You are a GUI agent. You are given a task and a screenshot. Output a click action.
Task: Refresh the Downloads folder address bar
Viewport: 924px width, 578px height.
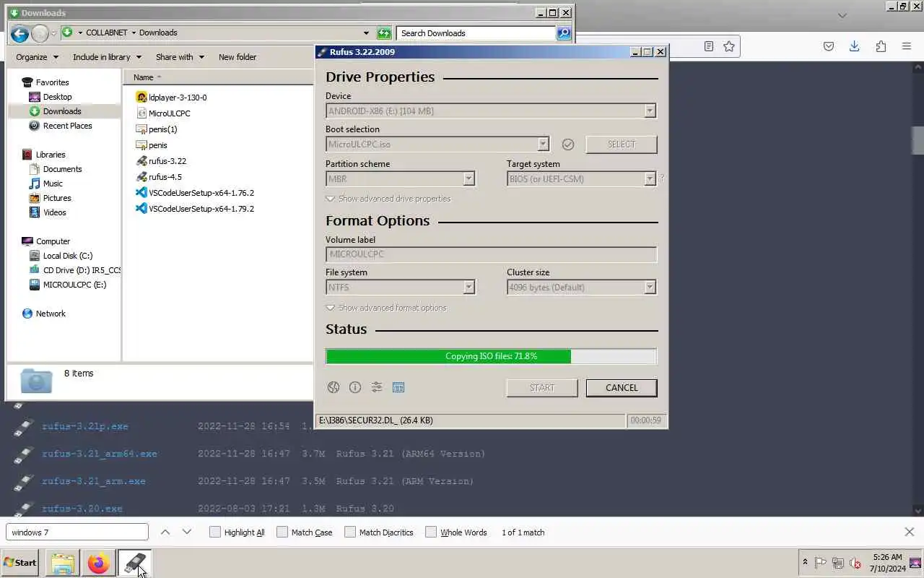click(384, 33)
